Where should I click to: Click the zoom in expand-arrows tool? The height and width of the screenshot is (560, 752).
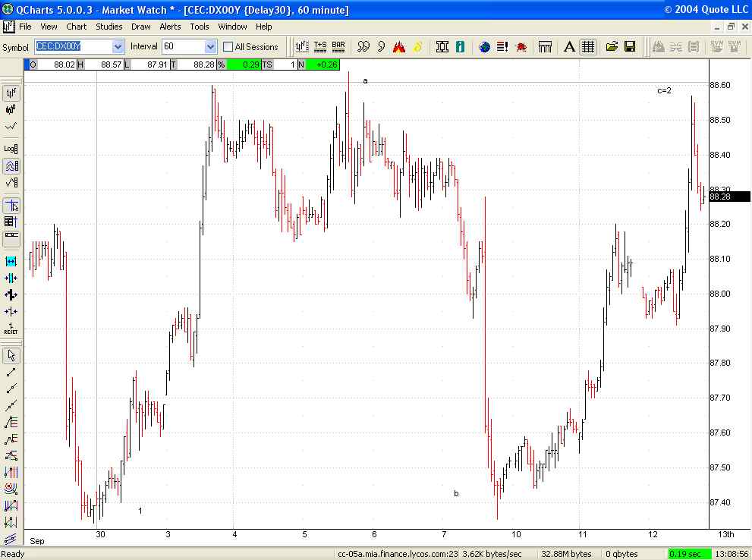tap(11, 295)
